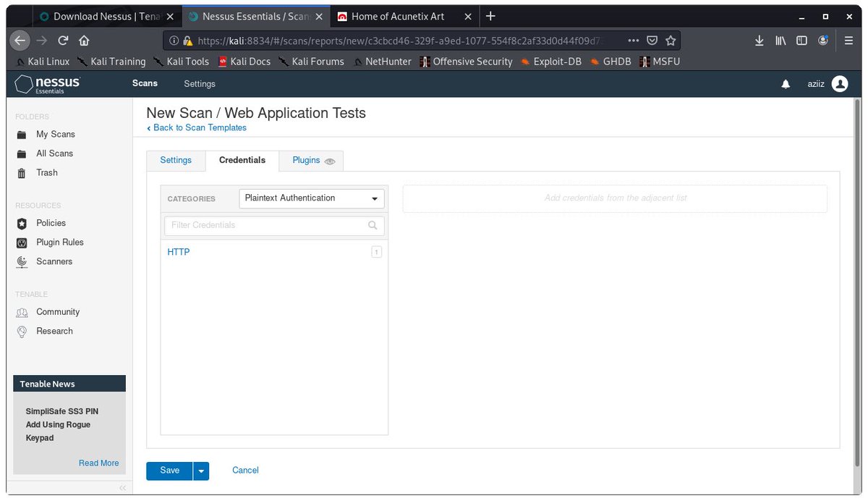Open the Settings top navigation item
The image size is (868, 501).
pos(200,84)
